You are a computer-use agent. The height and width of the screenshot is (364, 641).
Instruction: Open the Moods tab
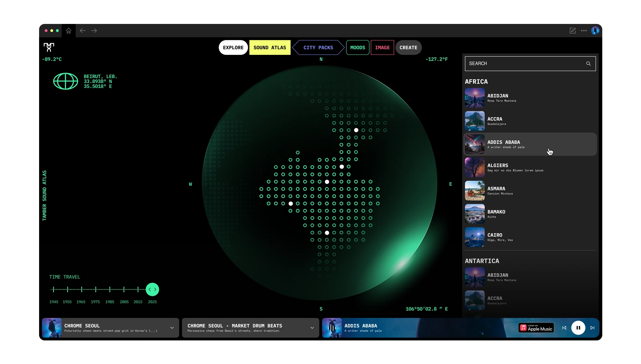pos(358,47)
